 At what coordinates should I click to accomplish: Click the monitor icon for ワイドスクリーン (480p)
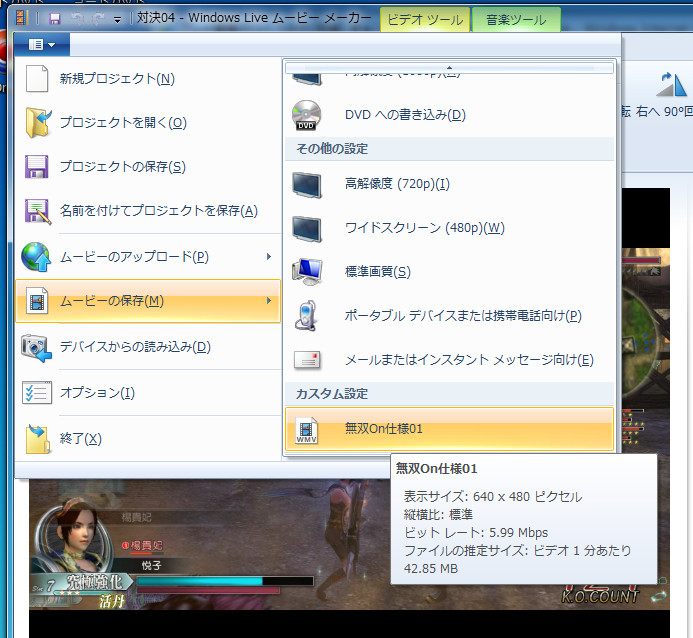(x=307, y=229)
